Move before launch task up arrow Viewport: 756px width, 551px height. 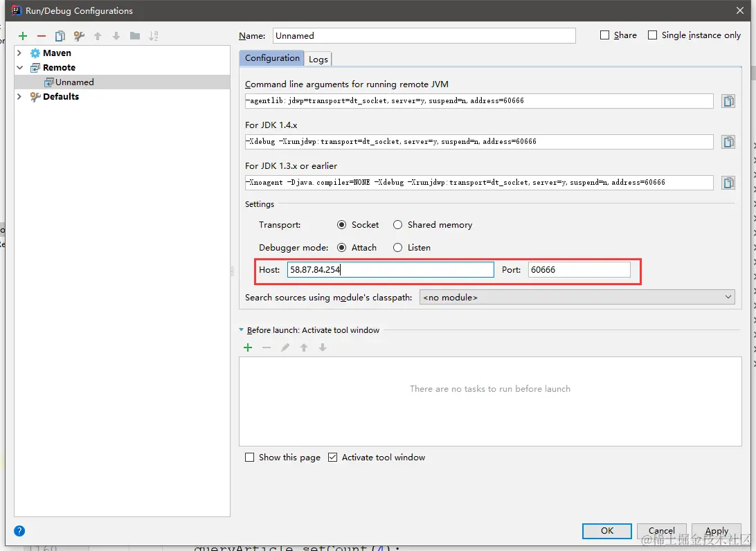point(304,347)
